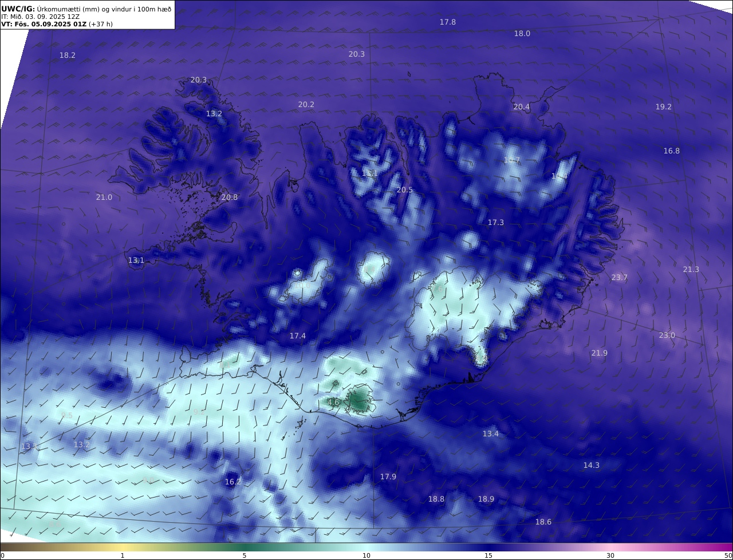The width and height of the screenshot is (733, 560).
Task: Click the color scale tick labeled 30
Action: [610, 555]
